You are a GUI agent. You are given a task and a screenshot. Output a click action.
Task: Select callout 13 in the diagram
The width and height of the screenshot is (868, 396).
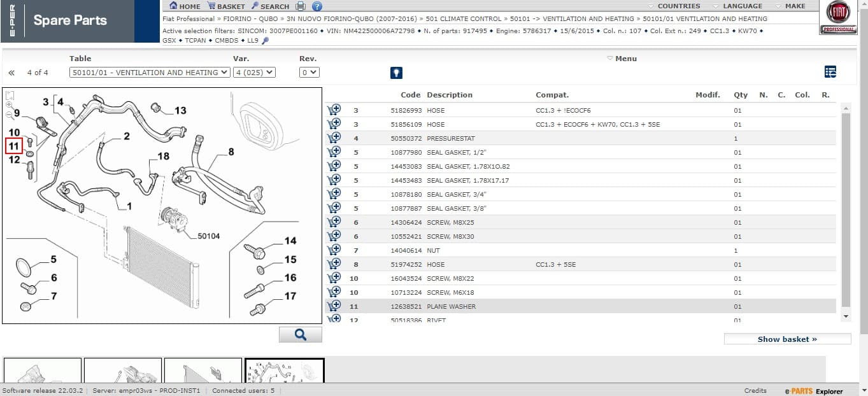[x=180, y=111]
